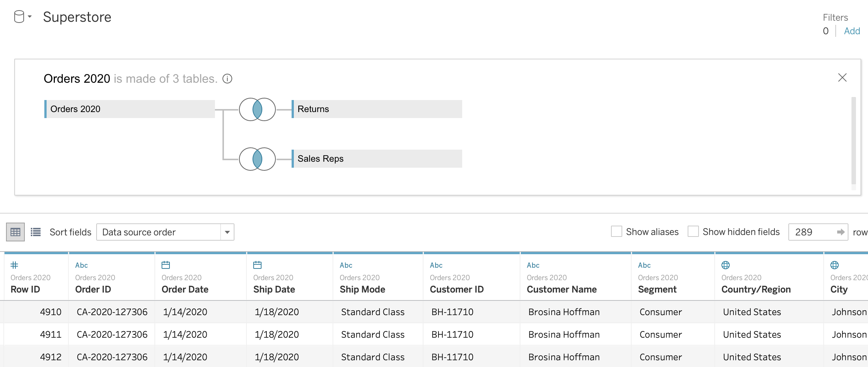Close the Orders 2020 join panel
Screen dimensions: 868x367
(x=842, y=77)
